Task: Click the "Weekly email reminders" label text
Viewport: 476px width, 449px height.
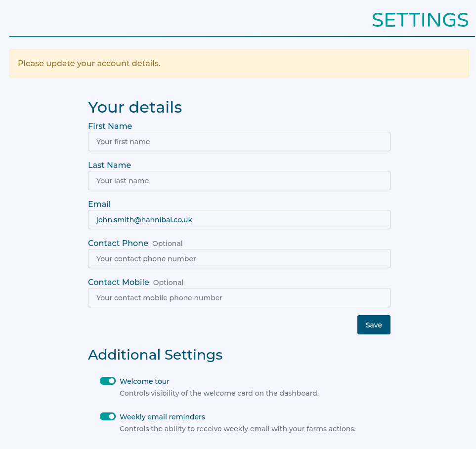Action: [x=162, y=417]
